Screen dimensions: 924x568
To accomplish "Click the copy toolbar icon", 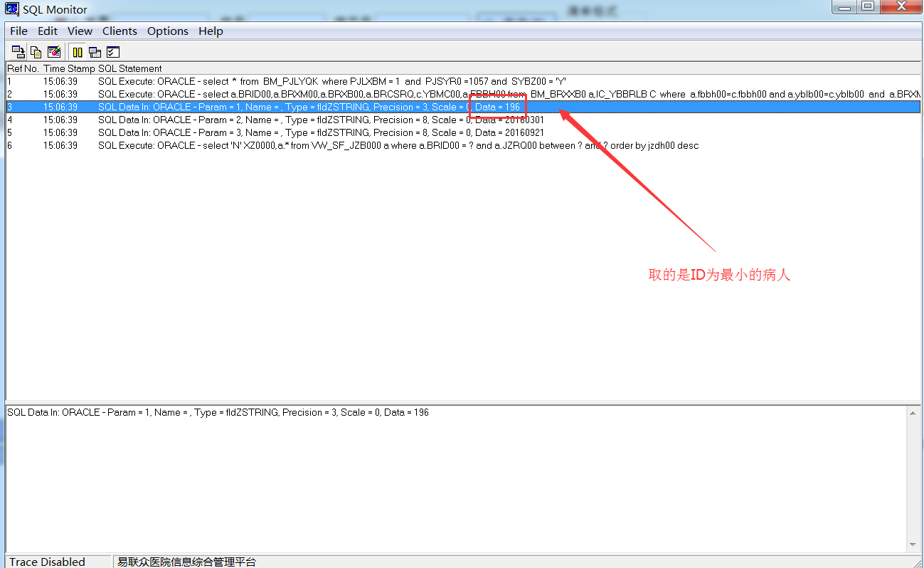I will pyautogui.click(x=36, y=51).
